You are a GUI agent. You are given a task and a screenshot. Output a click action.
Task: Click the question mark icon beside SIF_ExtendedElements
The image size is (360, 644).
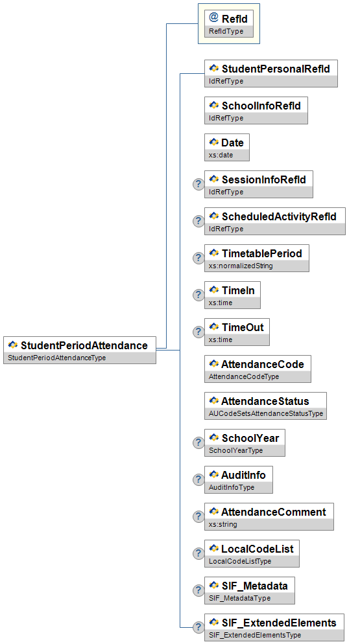pos(198,628)
